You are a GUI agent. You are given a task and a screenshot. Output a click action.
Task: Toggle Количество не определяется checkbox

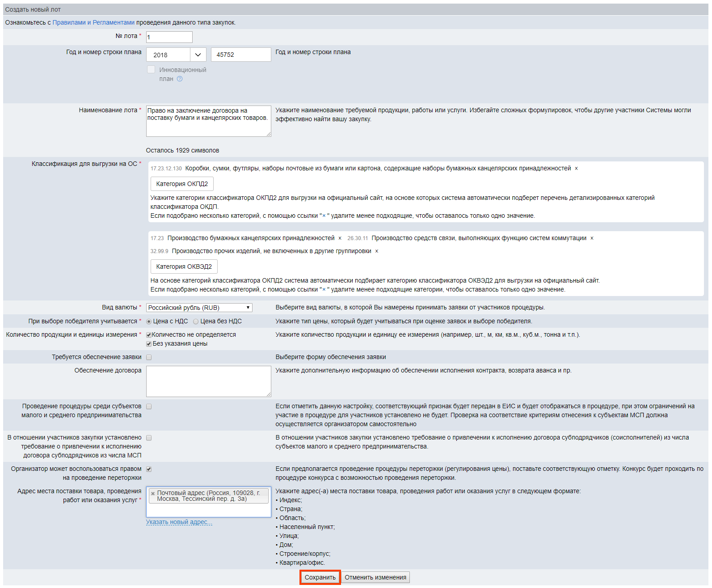(149, 335)
